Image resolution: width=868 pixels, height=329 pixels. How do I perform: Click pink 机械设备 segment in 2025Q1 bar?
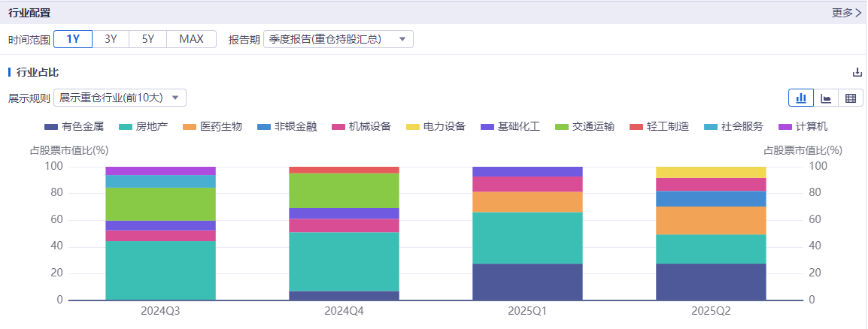pos(527,184)
